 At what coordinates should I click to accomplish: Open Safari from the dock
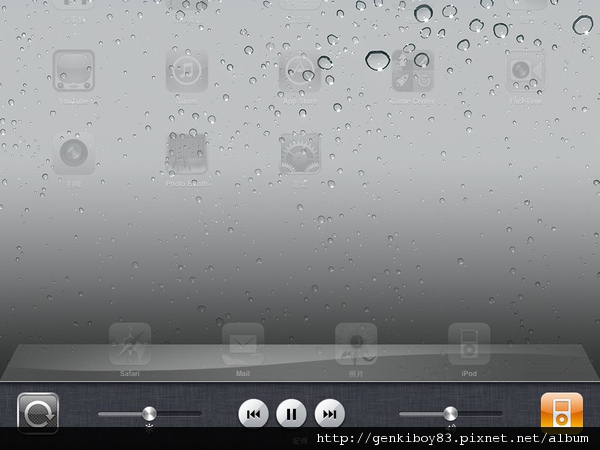(x=130, y=345)
